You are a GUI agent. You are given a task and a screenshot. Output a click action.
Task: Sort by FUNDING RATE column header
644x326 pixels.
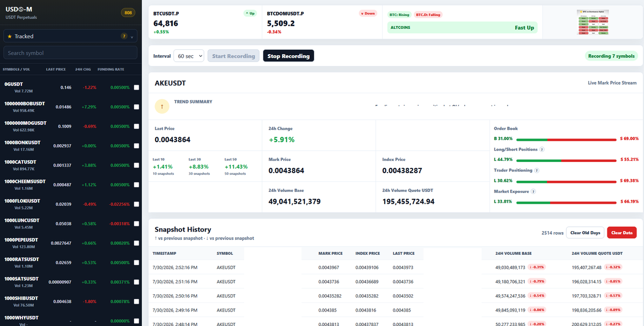(112, 69)
